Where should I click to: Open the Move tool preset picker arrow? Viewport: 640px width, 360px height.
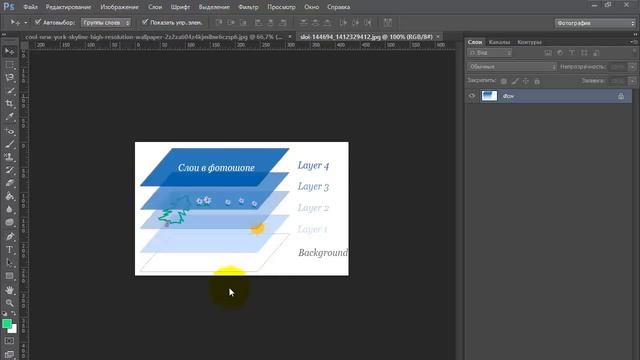click(25, 23)
